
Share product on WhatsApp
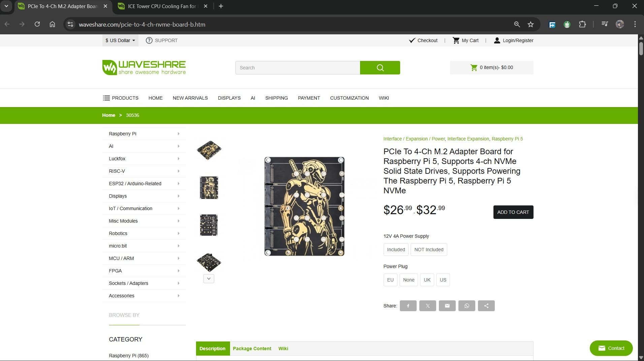[x=466, y=306]
